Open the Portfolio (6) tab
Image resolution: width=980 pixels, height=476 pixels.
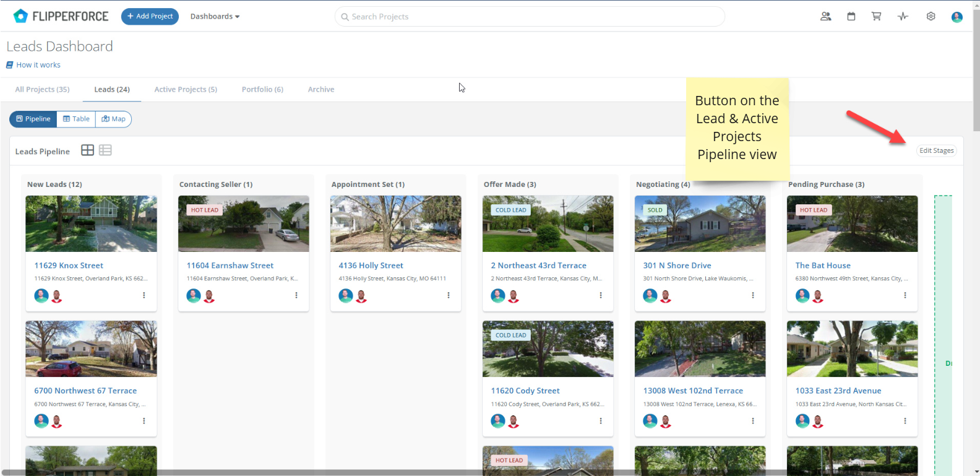pyautogui.click(x=262, y=89)
